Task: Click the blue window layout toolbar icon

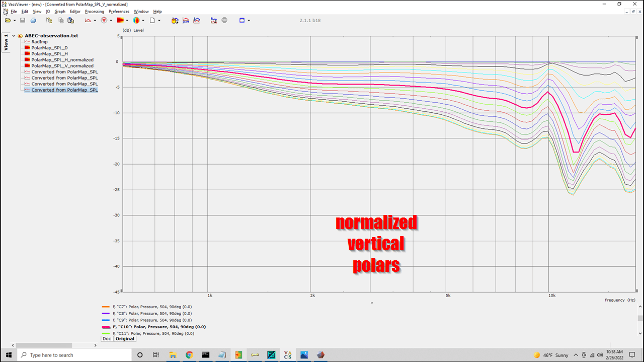Action: [x=242, y=20]
